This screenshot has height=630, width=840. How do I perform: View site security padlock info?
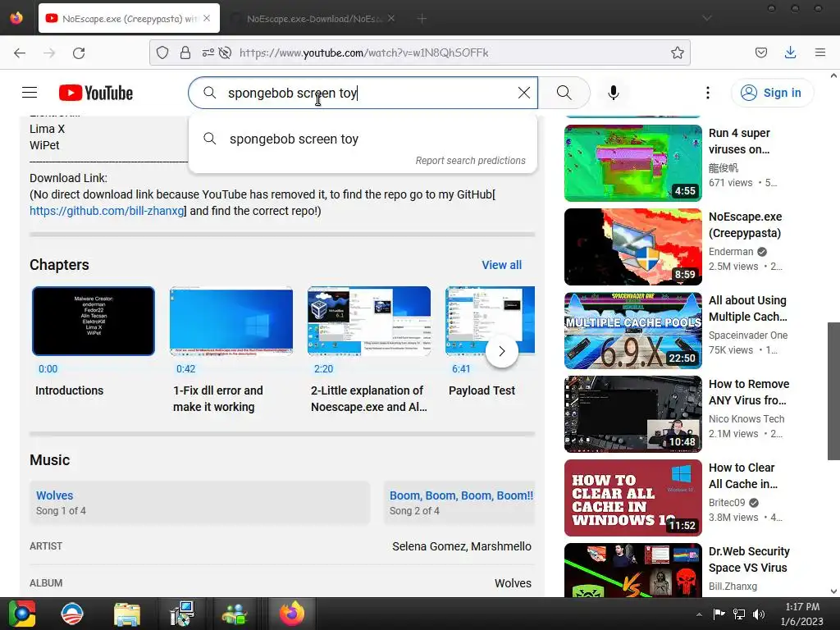(x=185, y=52)
